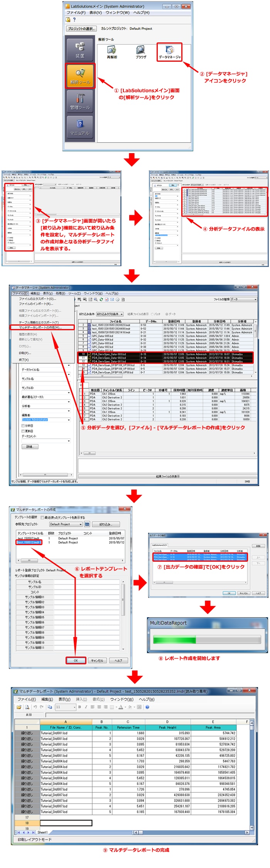Screen dimensions: 270x868
Task: Open the 管理ツール sidebar icon
Action: pyautogui.click(x=80, y=101)
